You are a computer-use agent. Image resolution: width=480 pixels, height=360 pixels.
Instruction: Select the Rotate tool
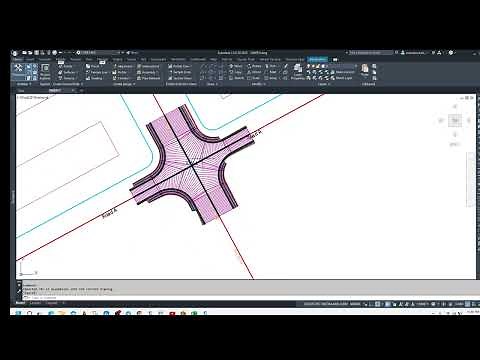tap(254, 66)
